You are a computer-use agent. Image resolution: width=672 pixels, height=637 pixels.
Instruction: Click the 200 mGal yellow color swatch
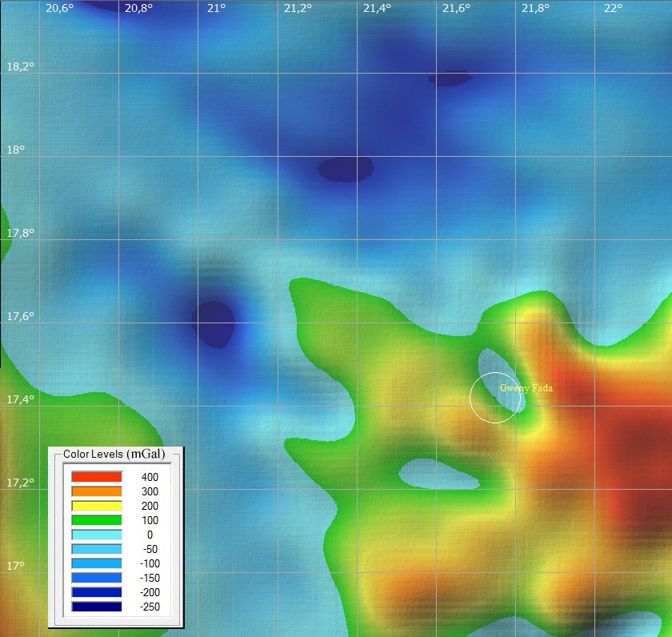(x=97, y=506)
